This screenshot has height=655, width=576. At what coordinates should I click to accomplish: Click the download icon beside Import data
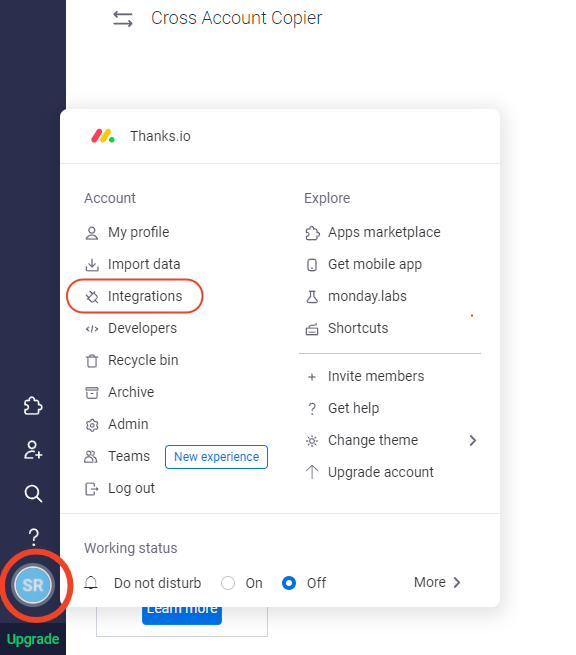(92, 265)
